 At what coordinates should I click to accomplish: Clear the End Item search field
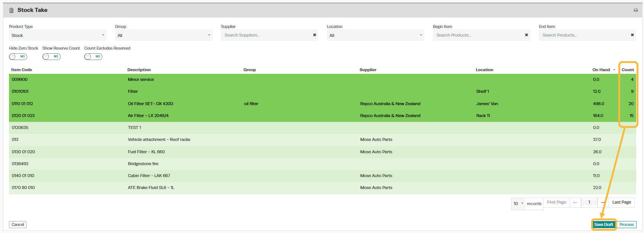click(x=632, y=35)
